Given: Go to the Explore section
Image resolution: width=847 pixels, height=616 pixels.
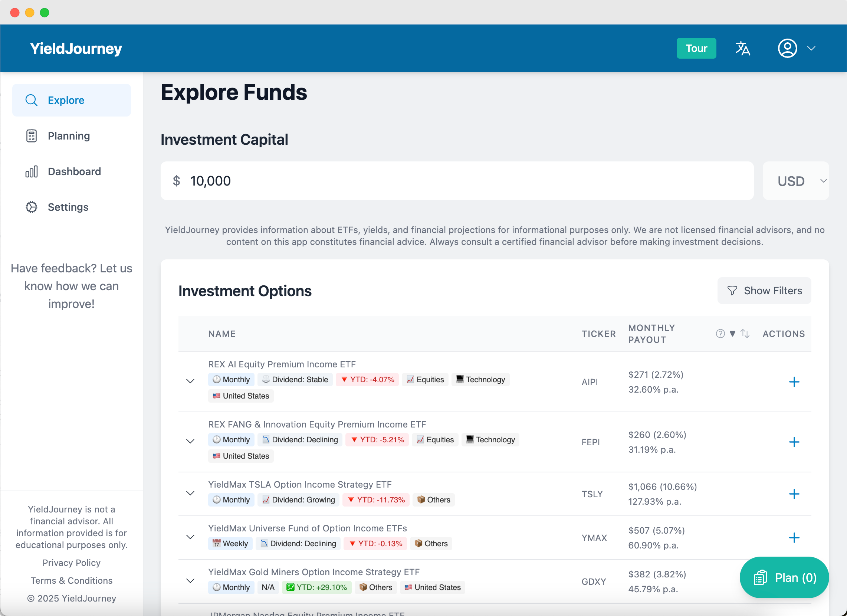Looking at the screenshot, I should [x=72, y=100].
